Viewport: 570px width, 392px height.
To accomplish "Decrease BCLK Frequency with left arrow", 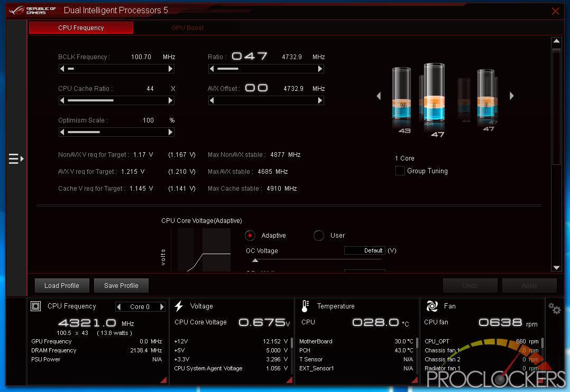I will pyautogui.click(x=62, y=69).
